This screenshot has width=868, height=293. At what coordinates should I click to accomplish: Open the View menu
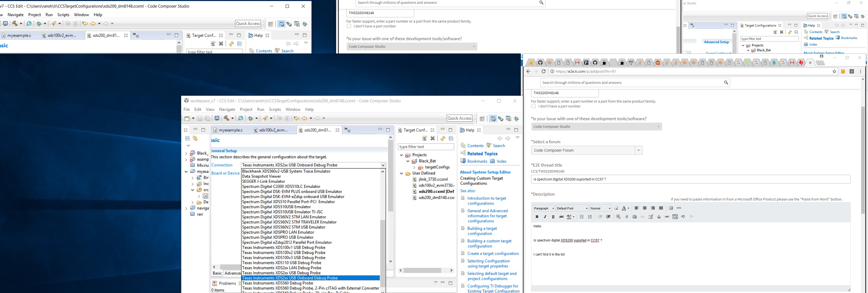[x=210, y=110]
